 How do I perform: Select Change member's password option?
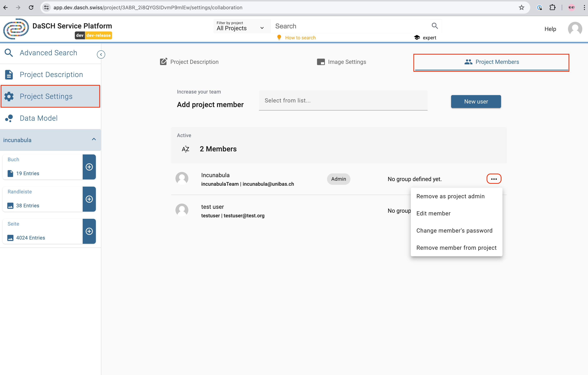(x=454, y=230)
